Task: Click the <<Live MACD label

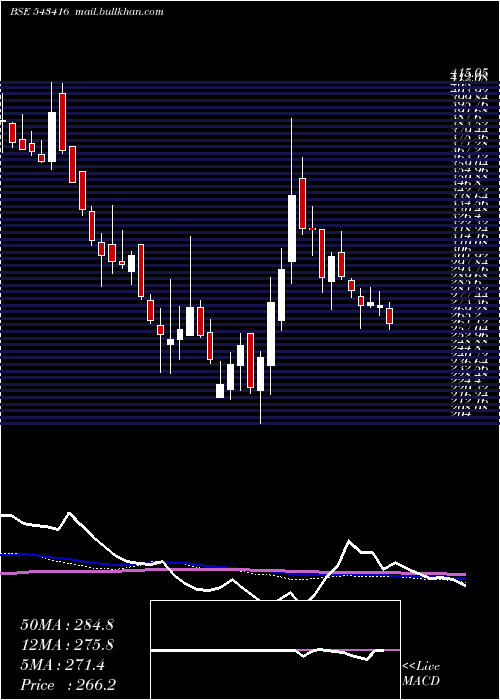Action: coord(421,673)
